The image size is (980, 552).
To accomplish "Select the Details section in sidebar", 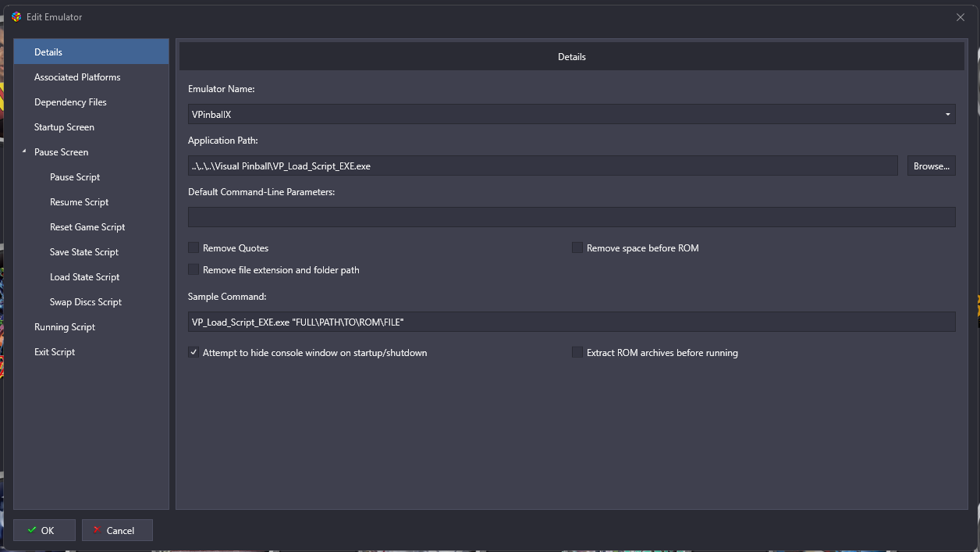I will coord(91,52).
